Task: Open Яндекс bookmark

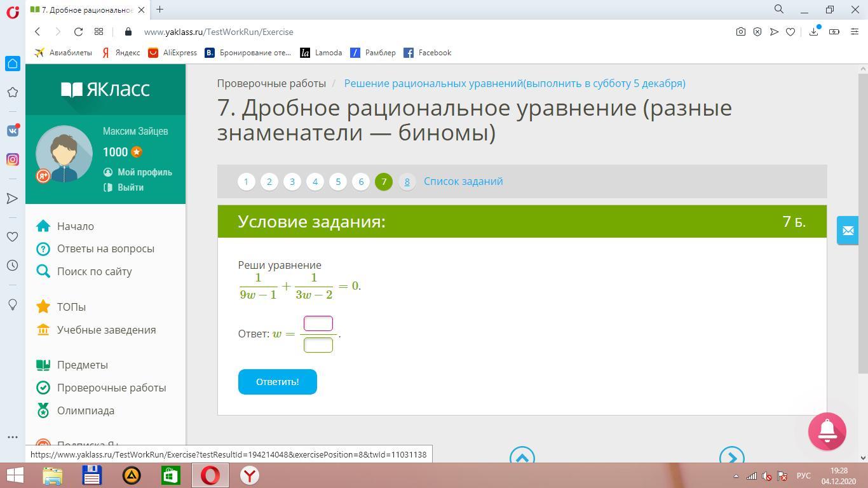Action: tap(121, 53)
